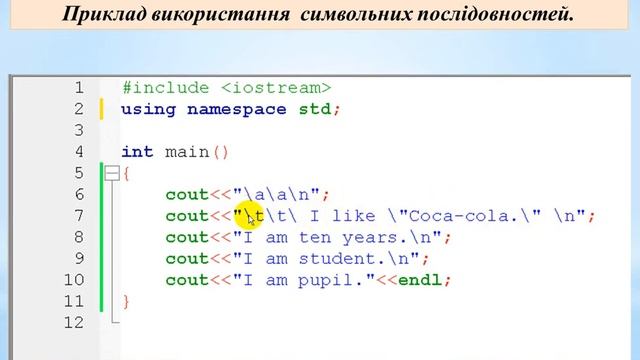
Task: Click 'cout' on line 6
Action: [x=187, y=195]
